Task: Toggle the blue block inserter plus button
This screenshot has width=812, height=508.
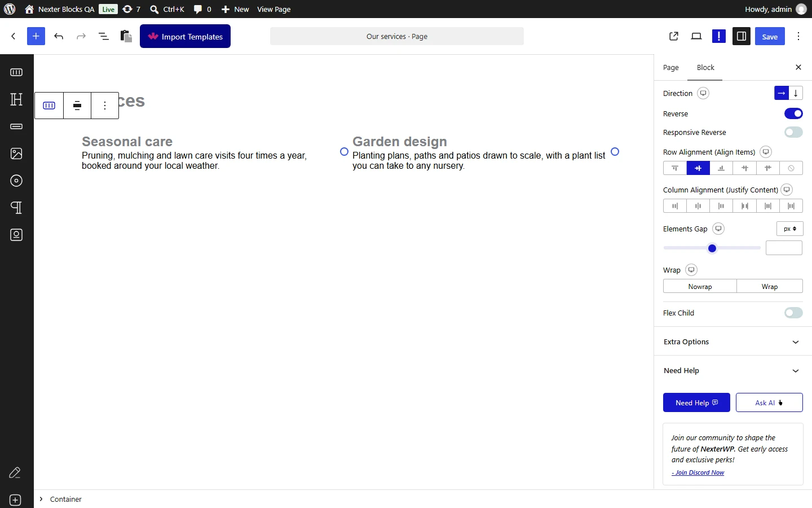Action: click(36, 36)
